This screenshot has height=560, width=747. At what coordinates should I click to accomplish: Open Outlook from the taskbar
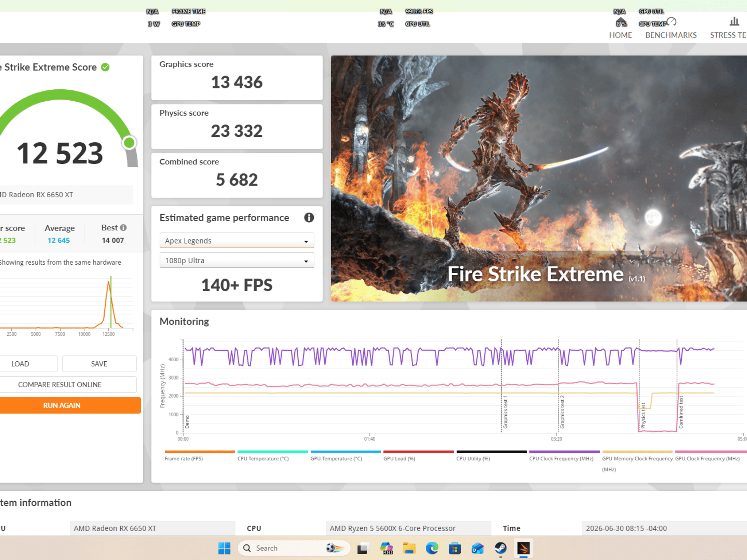point(477,548)
